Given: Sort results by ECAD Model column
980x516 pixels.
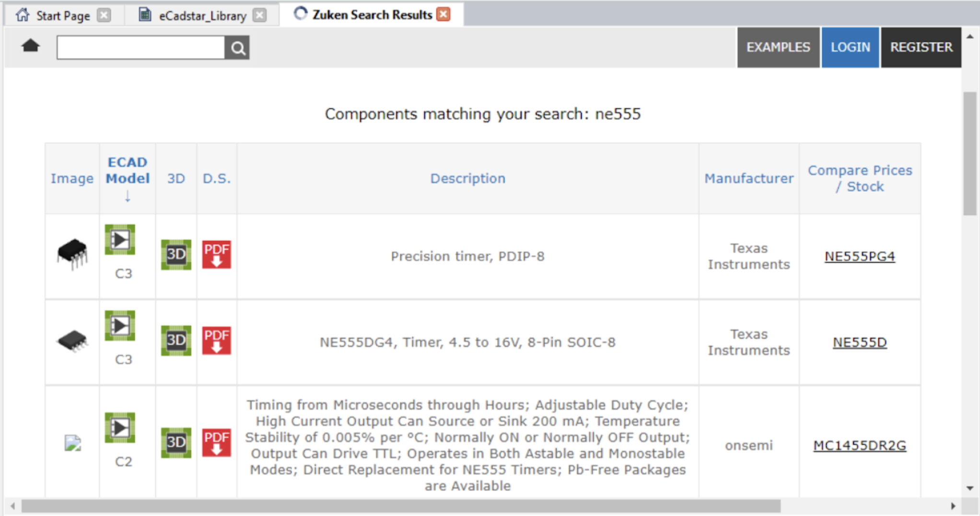Looking at the screenshot, I should pyautogui.click(x=128, y=171).
